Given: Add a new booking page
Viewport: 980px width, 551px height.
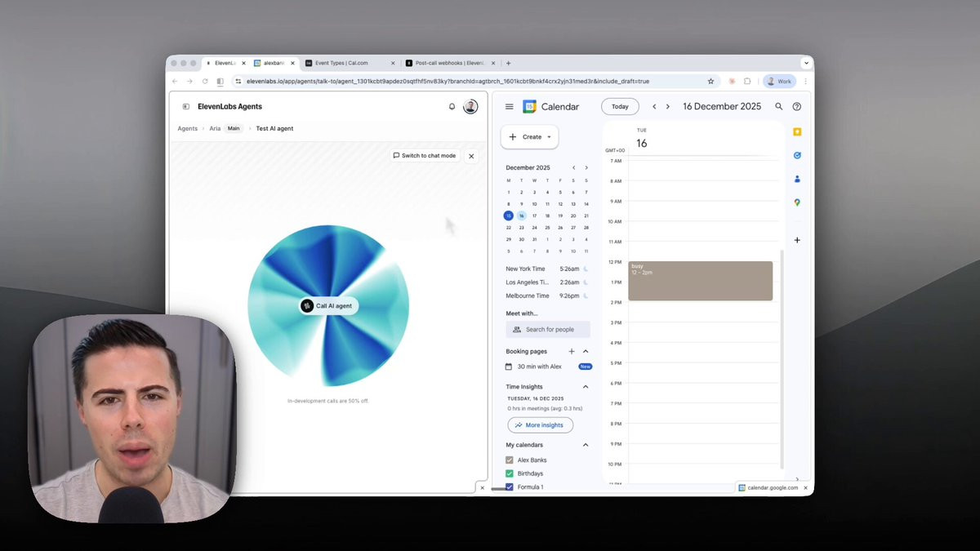Looking at the screenshot, I should click(572, 351).
